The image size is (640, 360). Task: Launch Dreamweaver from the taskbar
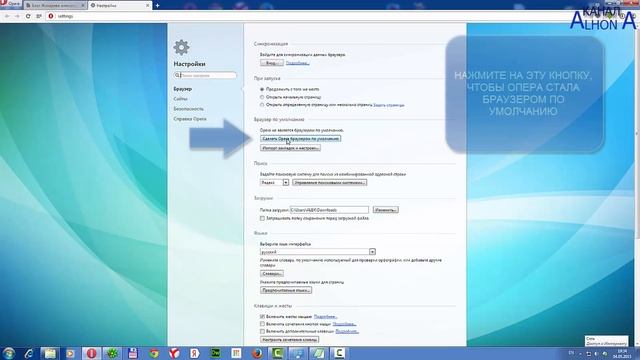216,353
